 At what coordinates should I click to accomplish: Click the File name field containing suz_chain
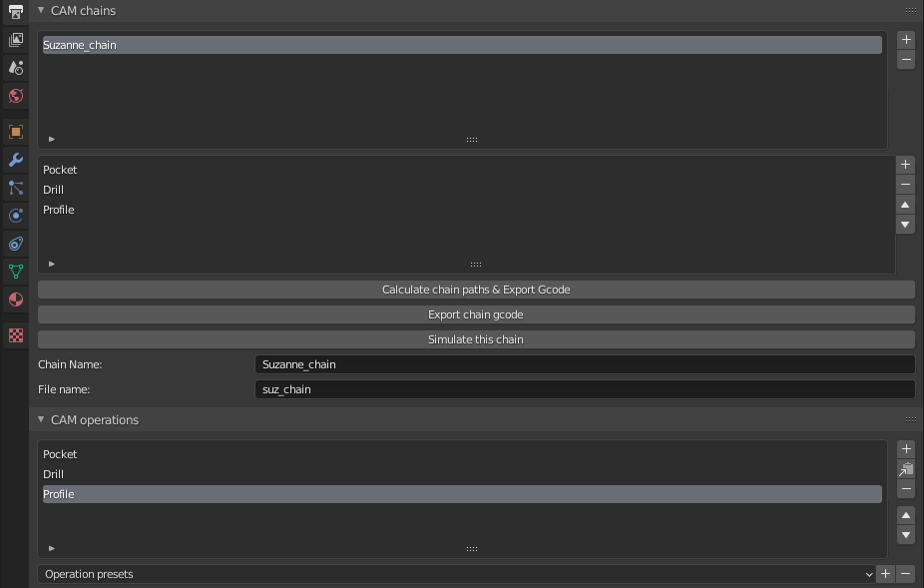coord(584,389)
